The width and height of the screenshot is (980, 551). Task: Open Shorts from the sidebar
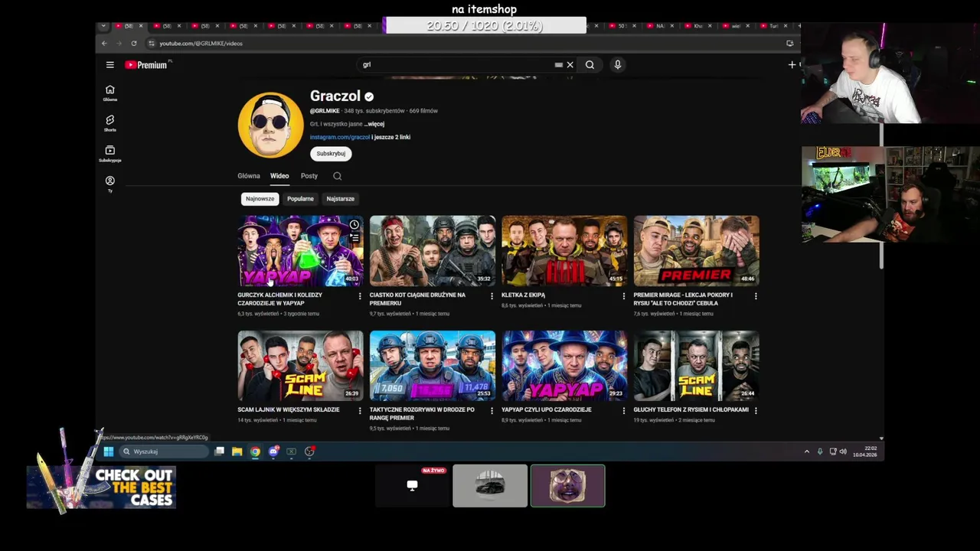pos(110,123)
